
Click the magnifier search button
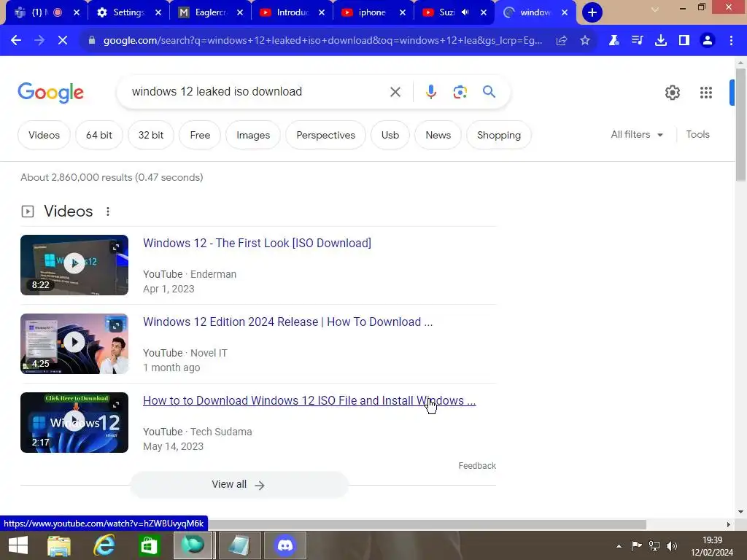489,91
